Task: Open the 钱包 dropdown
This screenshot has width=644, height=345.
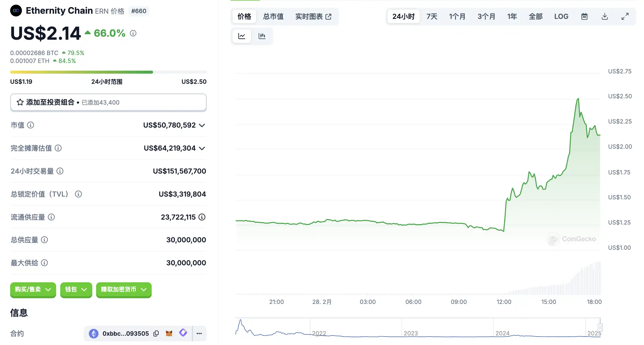Action: (x=76, y=289)
